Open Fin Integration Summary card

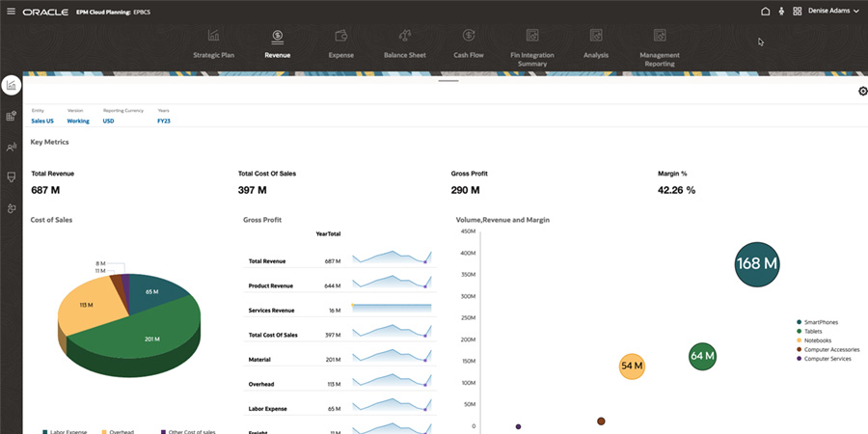[532, 48]
